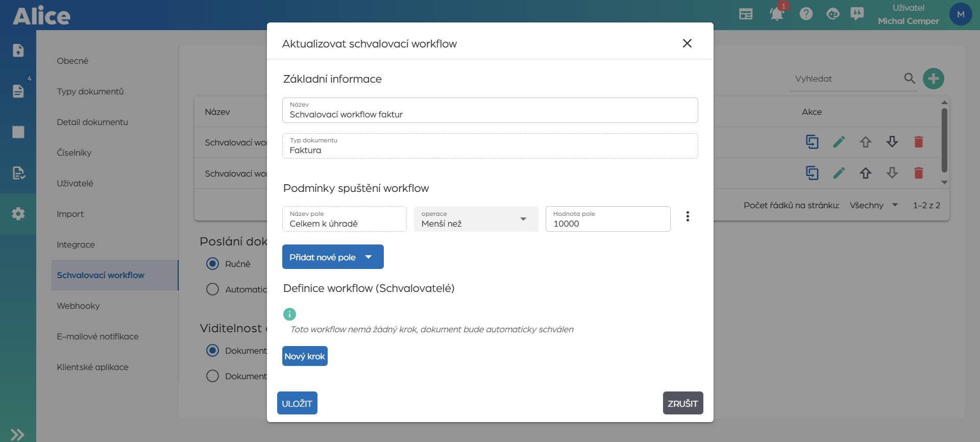
Task: Open three-dot menu next to Hodnota pole
Action: [688, 216]
